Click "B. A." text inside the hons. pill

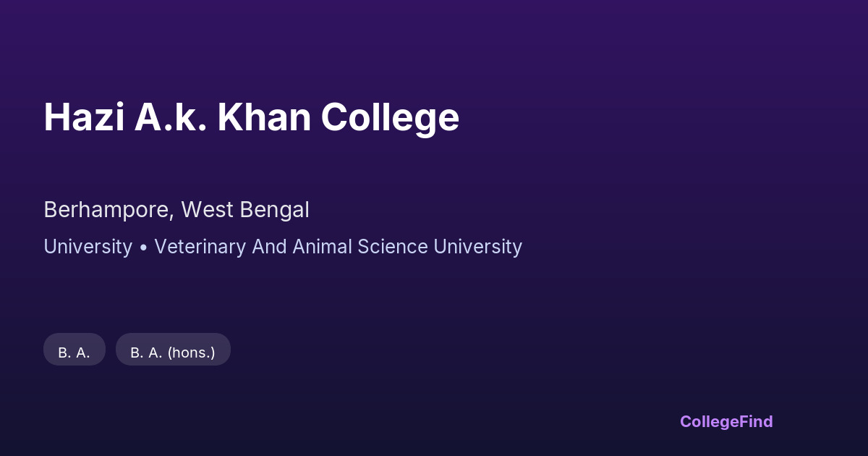click(146, 352)
